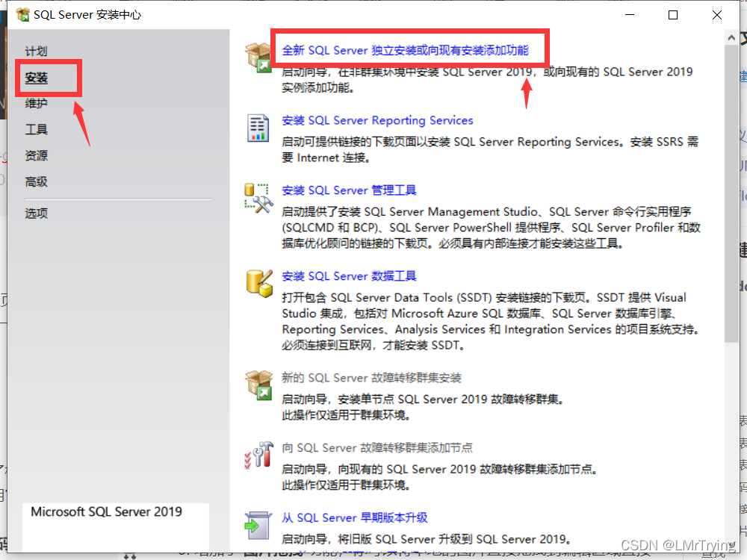This screenshot has height=560, width=747.
Task: Click the text 必须连接到互联网，才能安装 SSDT。
Action: coord(373,345)
